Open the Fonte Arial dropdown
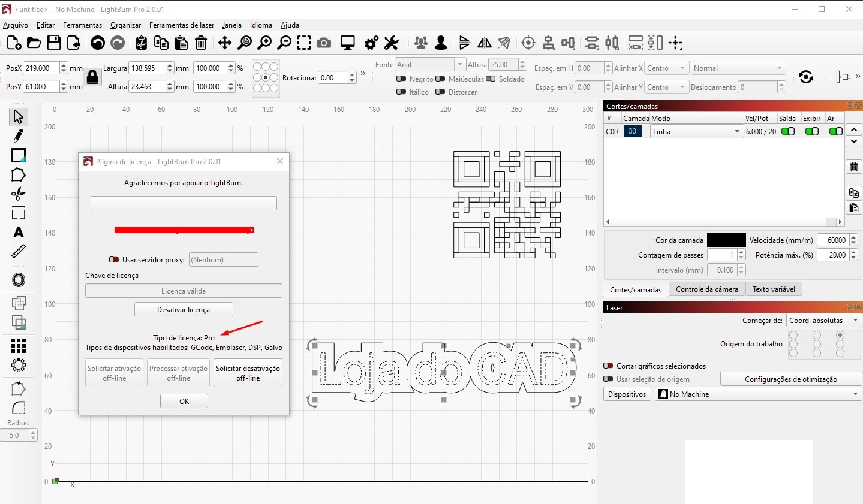 coord(431,65)
